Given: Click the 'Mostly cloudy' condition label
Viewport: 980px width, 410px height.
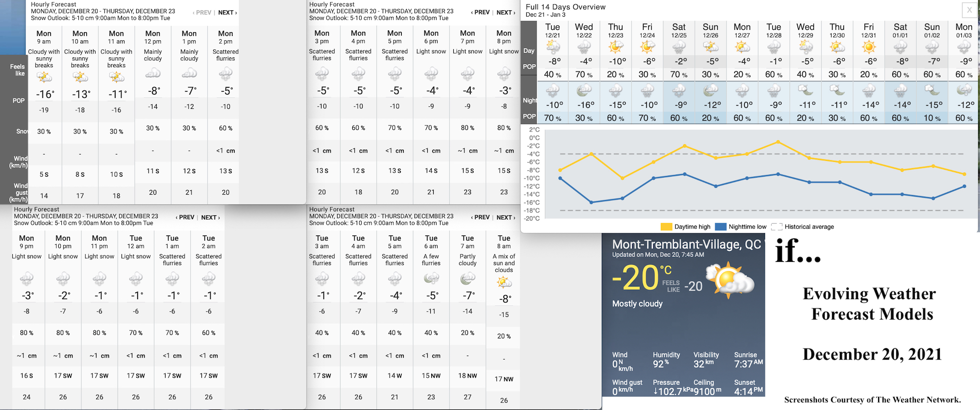Looking at the screenshot, I should [x=637, y=304].
